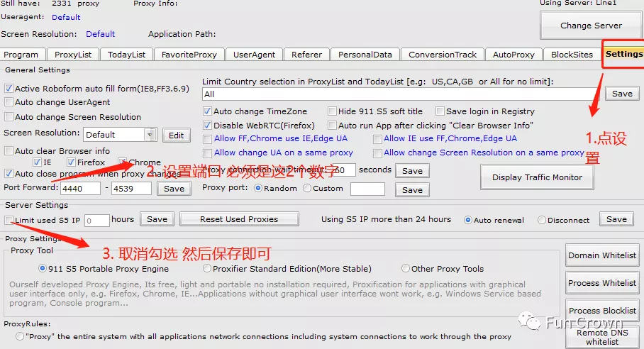Save the S5 IP 24 hours setting
The height and width of the screenshot is (349, 644).
tap(616, 219)
